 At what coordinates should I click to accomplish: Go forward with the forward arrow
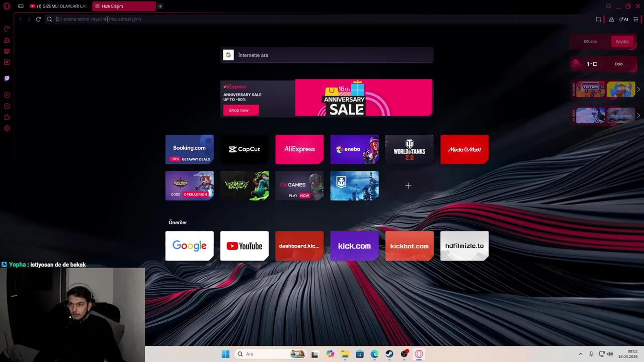point(29,19)
